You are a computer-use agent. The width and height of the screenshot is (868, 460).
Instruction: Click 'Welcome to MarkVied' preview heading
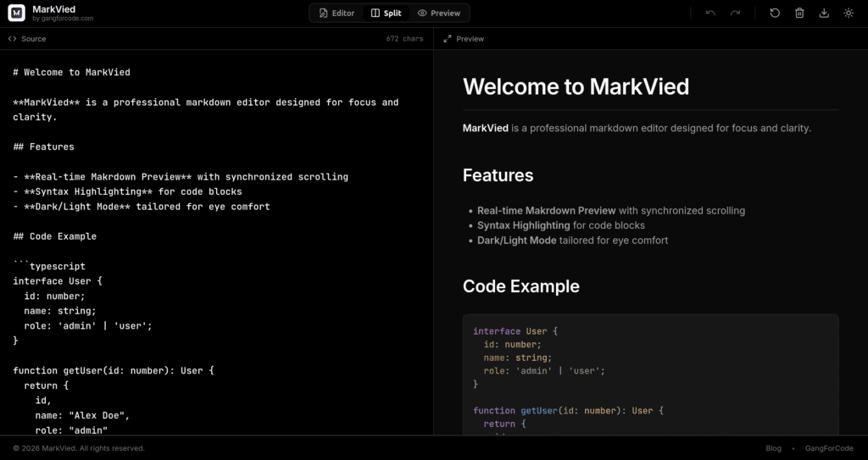click(x=576, y=86)
